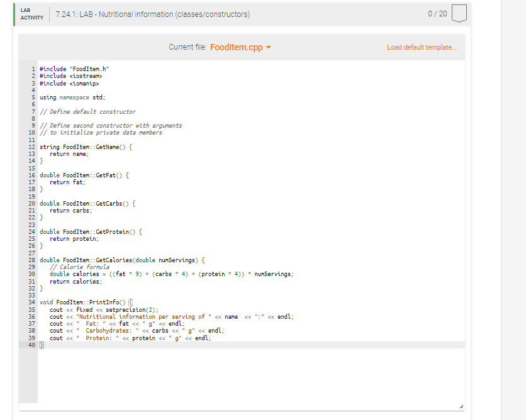Place cursor on #include "FoodItem.h" line
This screenshot has width=526, height=420.
74,69
